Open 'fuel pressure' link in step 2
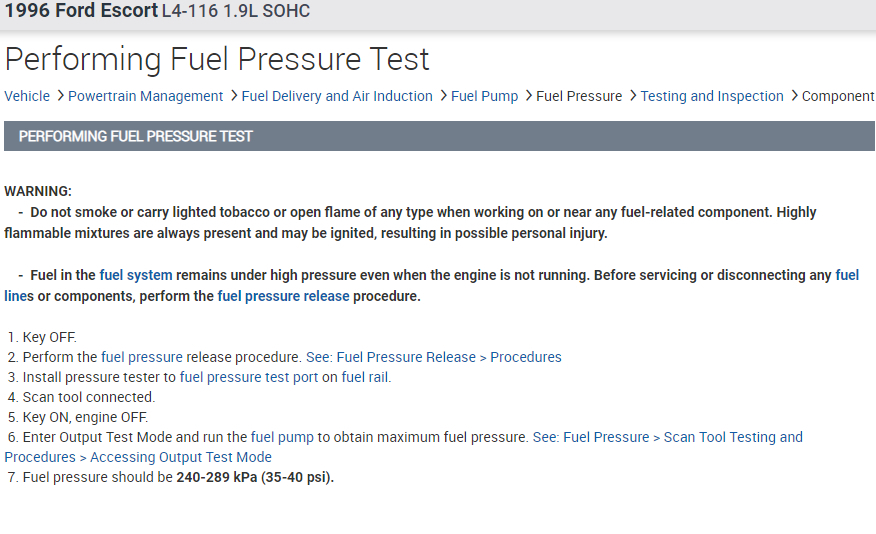This screenshot has width=876, height=534. pyautogui.click(x=142, y=357)
